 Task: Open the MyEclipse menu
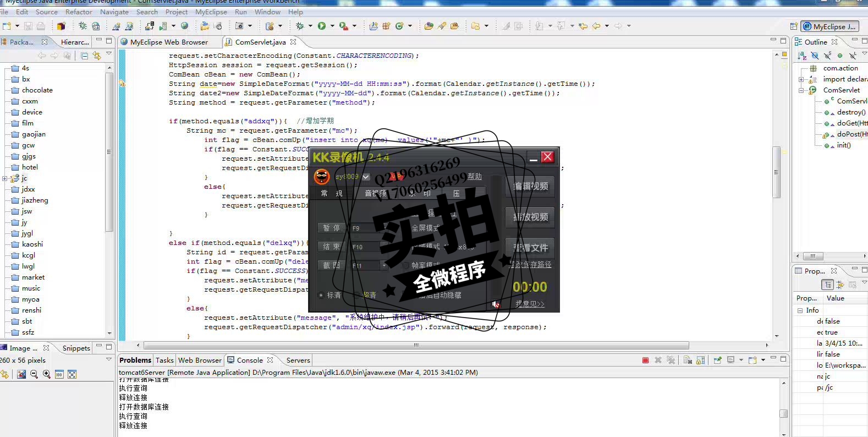point(211,12)
